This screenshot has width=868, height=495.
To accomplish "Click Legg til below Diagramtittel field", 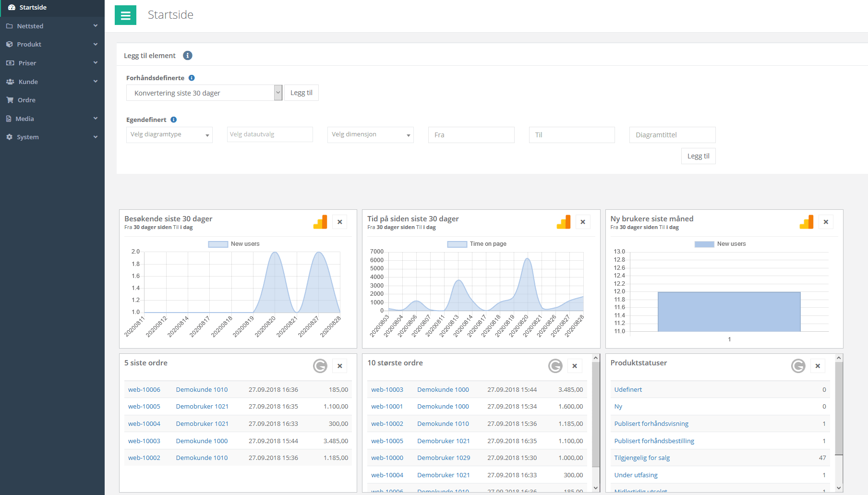I will coord(698,156).
